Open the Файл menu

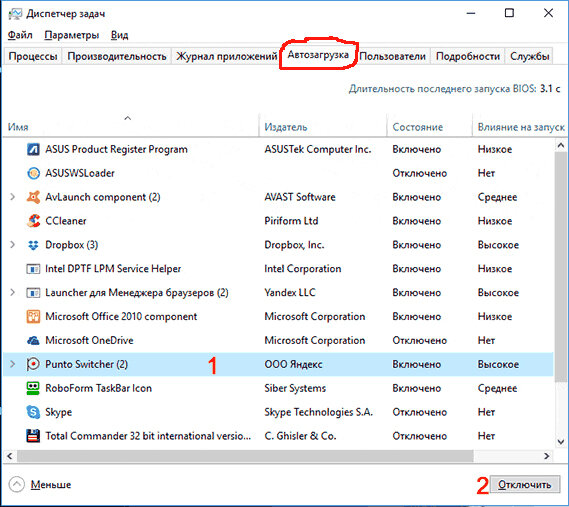pyautogui.click(x=20, y=35)
